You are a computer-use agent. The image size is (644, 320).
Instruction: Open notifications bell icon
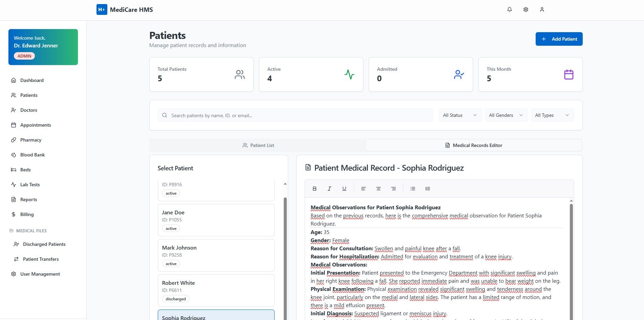[x=509, y=9]
